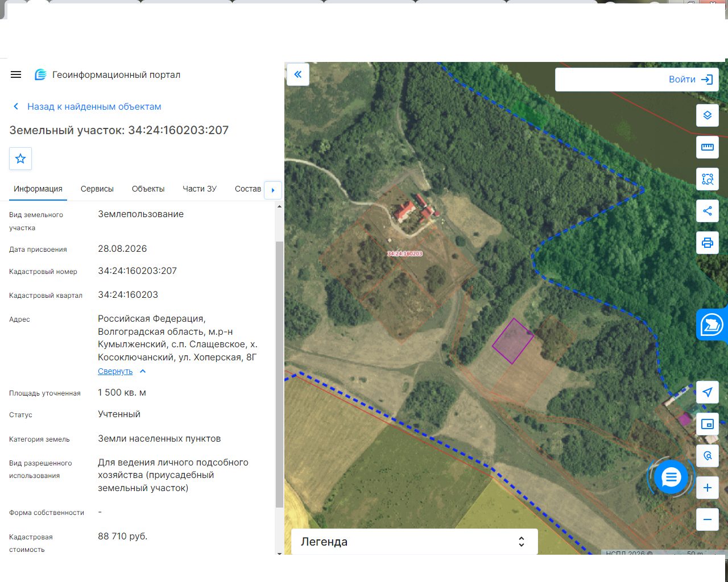
Task: Switch to the Информация tab
Action: 38,189
